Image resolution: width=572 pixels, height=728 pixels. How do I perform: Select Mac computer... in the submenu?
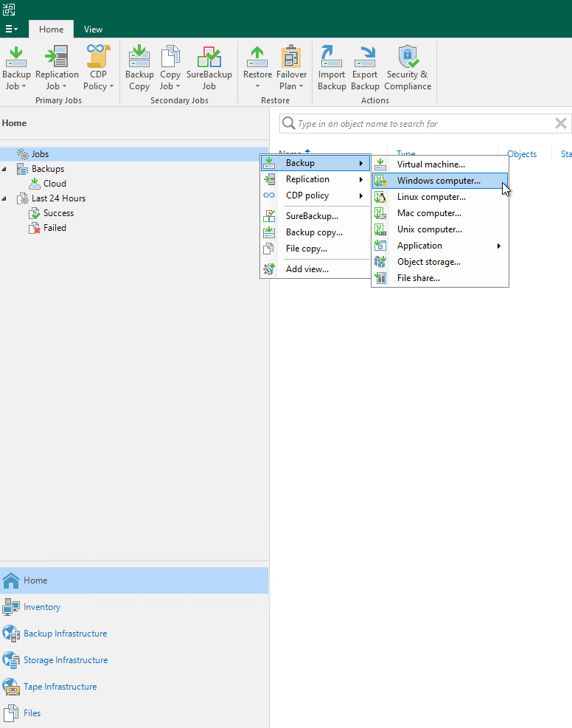tap(440, 213)
